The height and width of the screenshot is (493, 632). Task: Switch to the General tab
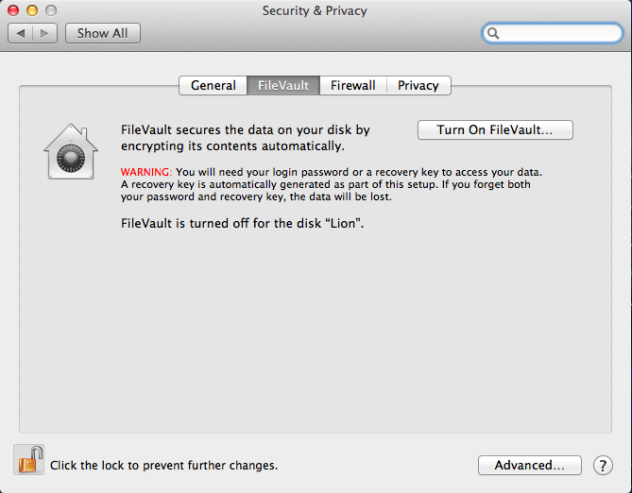coord(213,85)
